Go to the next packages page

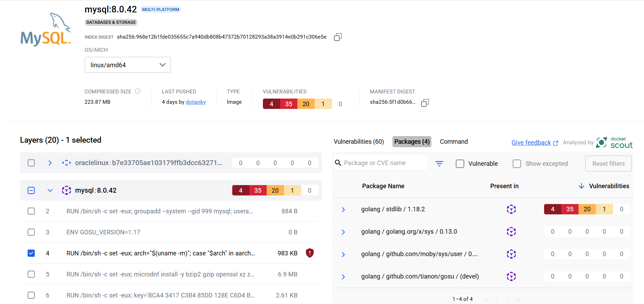(507, 299)
